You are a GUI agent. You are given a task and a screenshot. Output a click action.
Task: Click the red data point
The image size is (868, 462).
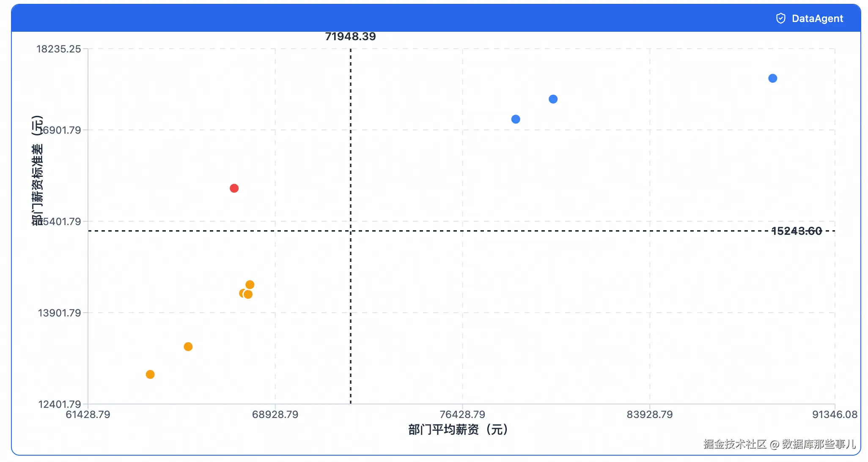tap(234, 188)
